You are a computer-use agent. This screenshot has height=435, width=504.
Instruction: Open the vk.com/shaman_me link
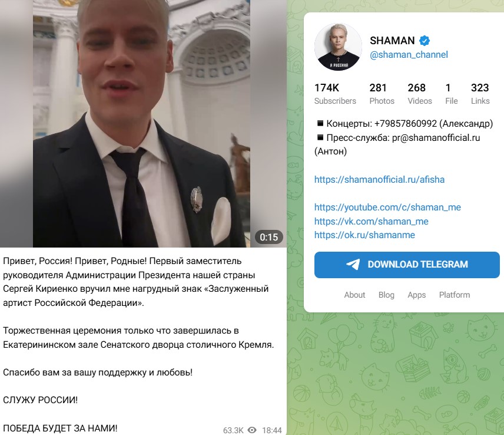coord(372,222)
